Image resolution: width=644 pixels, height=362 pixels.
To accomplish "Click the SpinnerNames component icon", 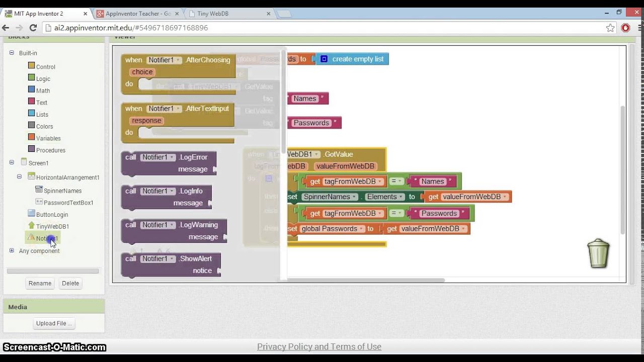I will [x=39, y=190].
